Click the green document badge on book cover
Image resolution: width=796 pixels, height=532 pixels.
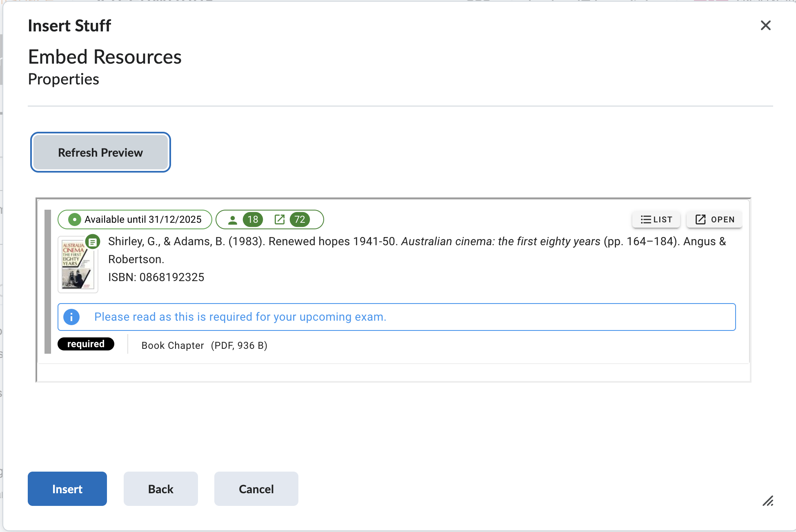[x=93, y=242]
